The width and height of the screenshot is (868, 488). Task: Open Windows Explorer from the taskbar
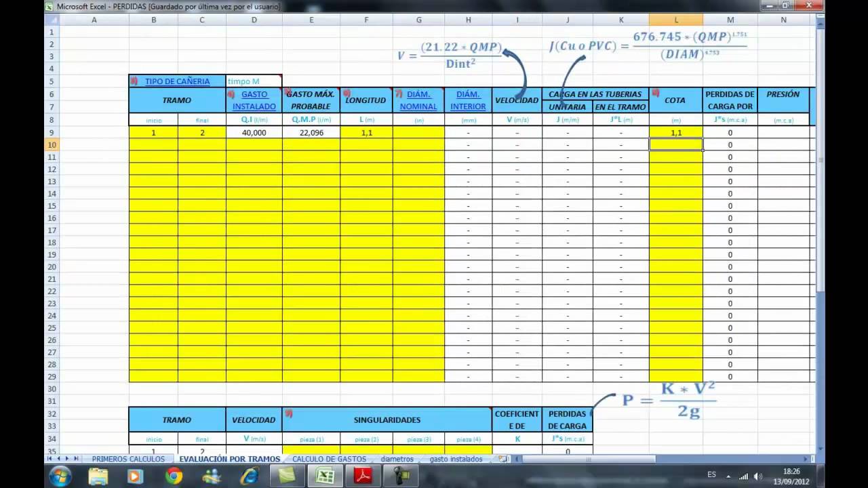pyautogui.click(x=98, y=476)
